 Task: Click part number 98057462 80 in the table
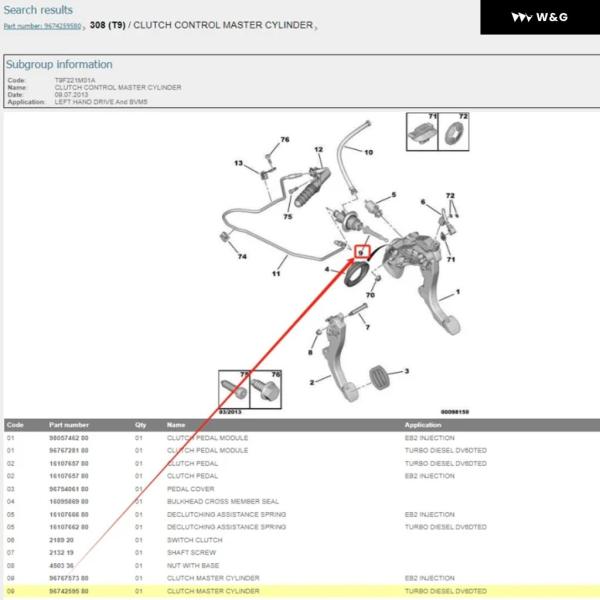tap(69, 438)
